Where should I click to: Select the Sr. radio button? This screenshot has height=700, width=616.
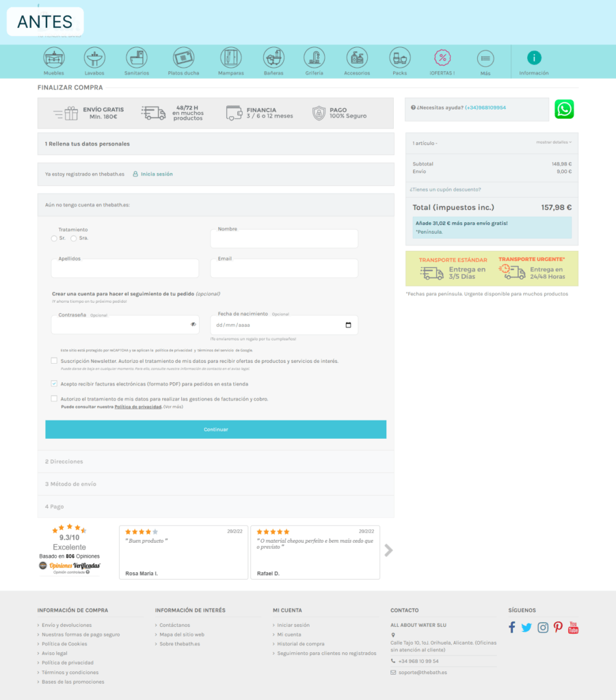(x=54, y=239)
